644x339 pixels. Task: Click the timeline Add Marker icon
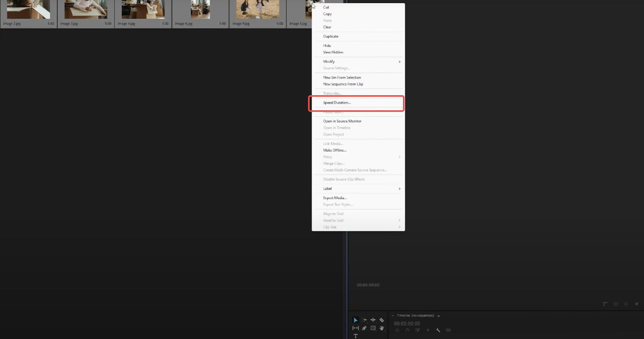pyautogui.click(x=428, y=330)
